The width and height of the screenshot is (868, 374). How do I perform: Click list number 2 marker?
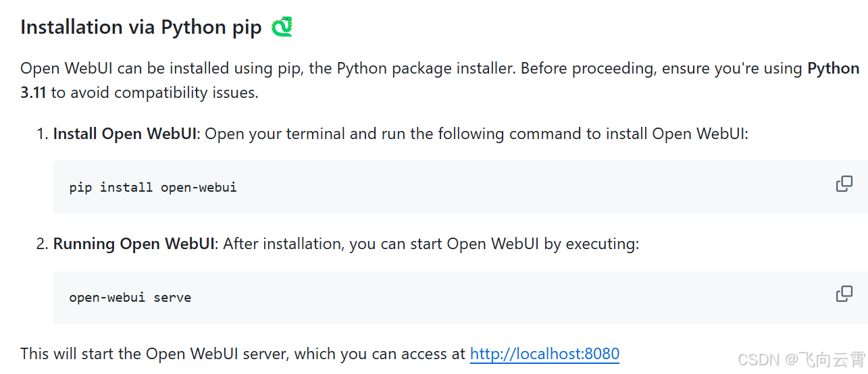[42, 244]
